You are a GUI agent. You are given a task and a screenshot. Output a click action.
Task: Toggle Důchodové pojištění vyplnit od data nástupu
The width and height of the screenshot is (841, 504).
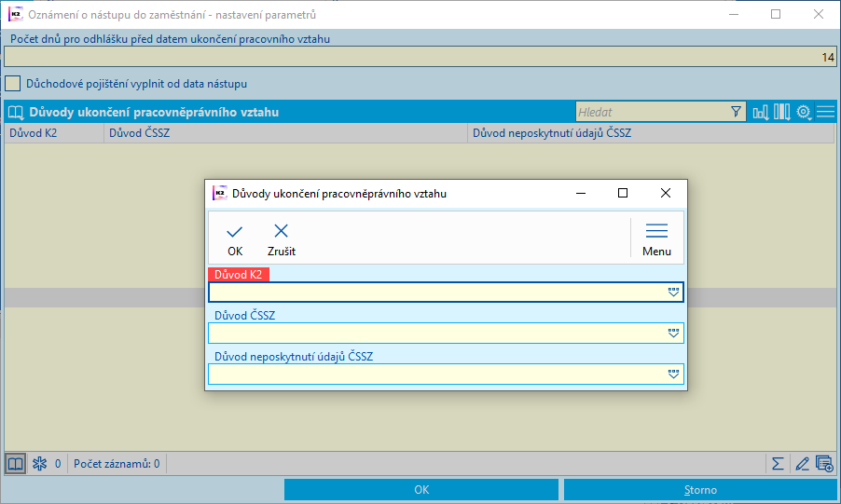pos(13,84)
